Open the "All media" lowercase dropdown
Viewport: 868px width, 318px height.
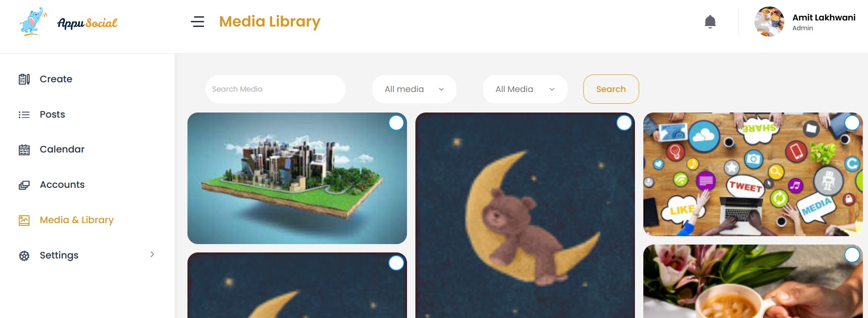[414, 89]
